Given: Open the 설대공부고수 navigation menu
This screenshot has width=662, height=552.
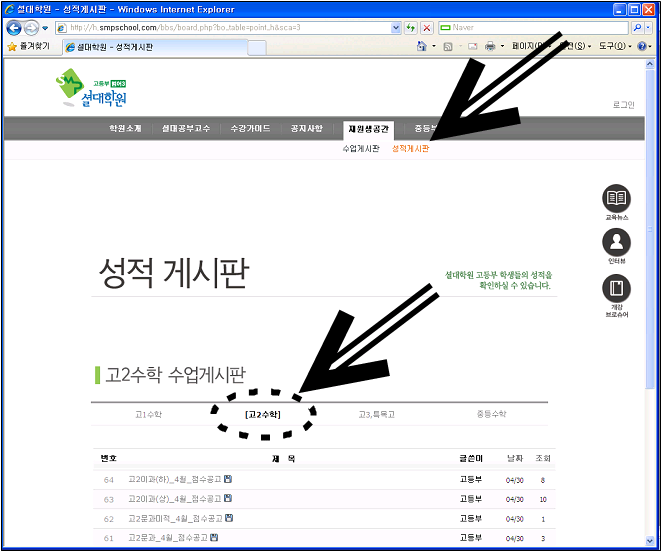Looking at the screenshot, I should (186, 128).
